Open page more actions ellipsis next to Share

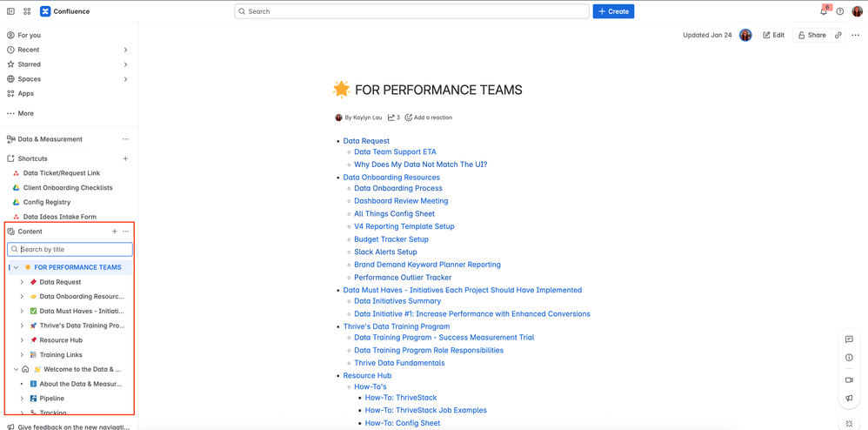tap(856, 35)
